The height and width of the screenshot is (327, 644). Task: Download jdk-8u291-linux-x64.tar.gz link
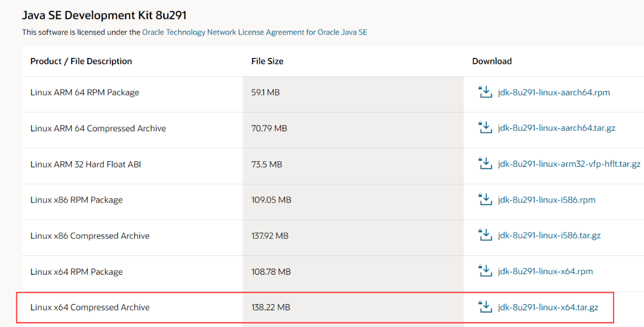(x=548, y=307)
